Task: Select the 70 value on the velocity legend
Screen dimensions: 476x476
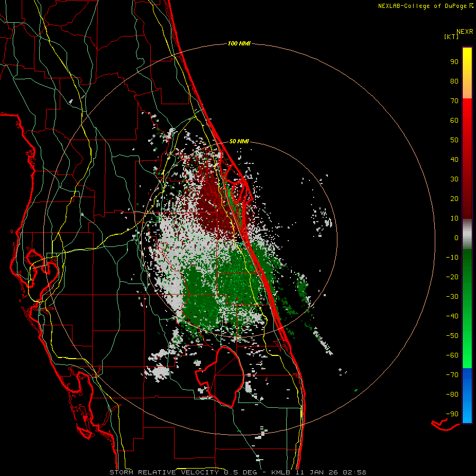Action: tap(454, 101)
